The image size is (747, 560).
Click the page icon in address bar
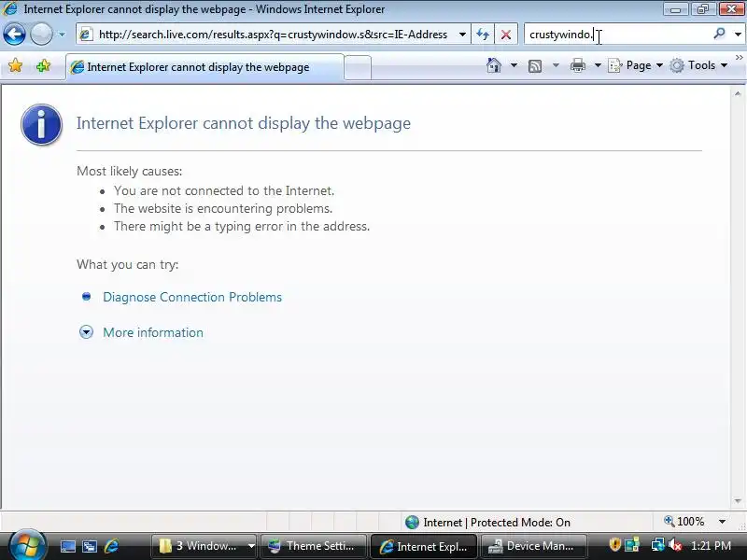(86, 35)
